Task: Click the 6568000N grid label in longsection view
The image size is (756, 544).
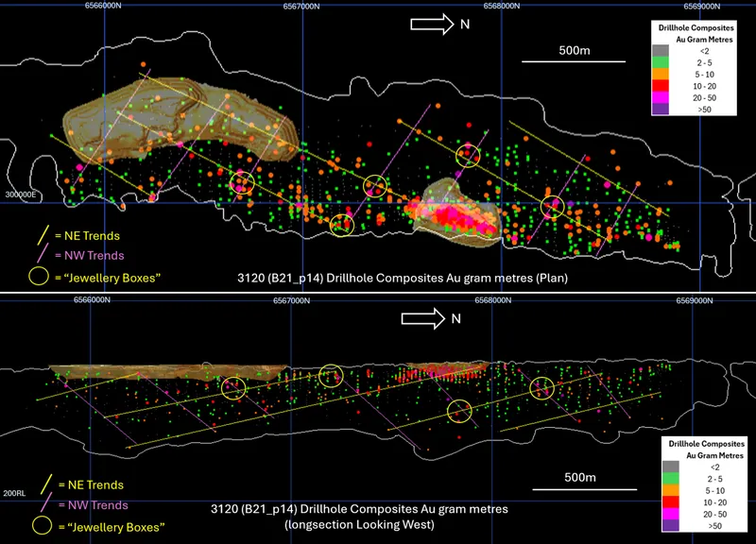Action: click(x=492, y=300)
